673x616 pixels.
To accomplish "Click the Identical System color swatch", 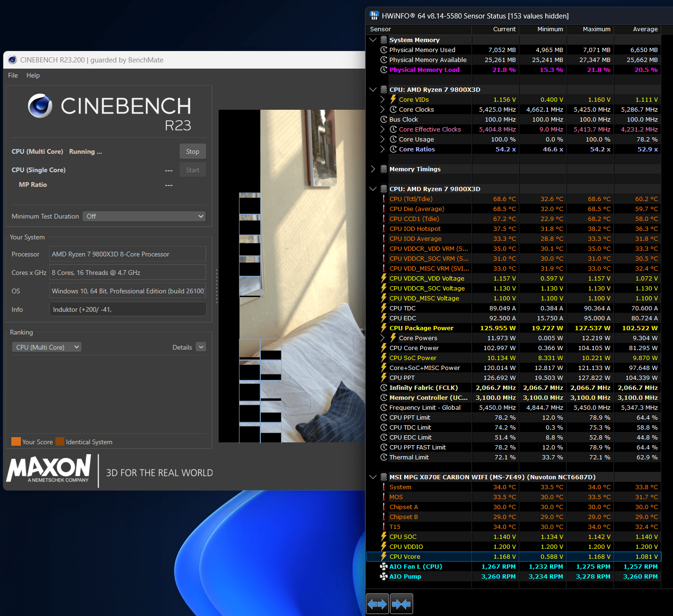I will [x=60, y=441].
